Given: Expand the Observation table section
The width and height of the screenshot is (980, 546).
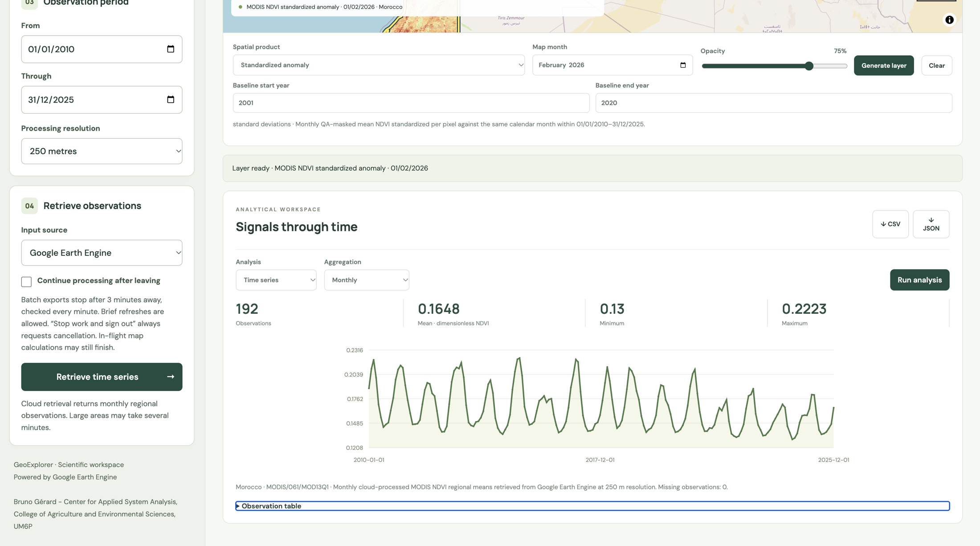Looking at the screenshot, I should tap(592, 506).
